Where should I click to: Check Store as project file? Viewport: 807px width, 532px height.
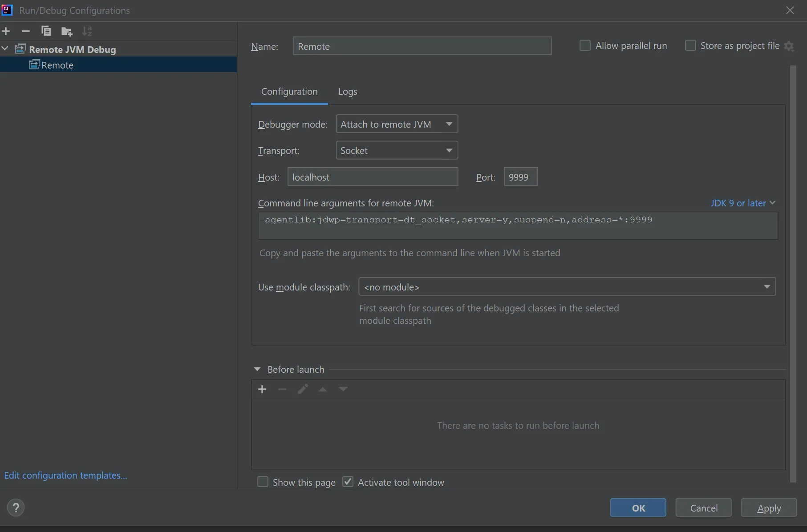tap(690, 46)
